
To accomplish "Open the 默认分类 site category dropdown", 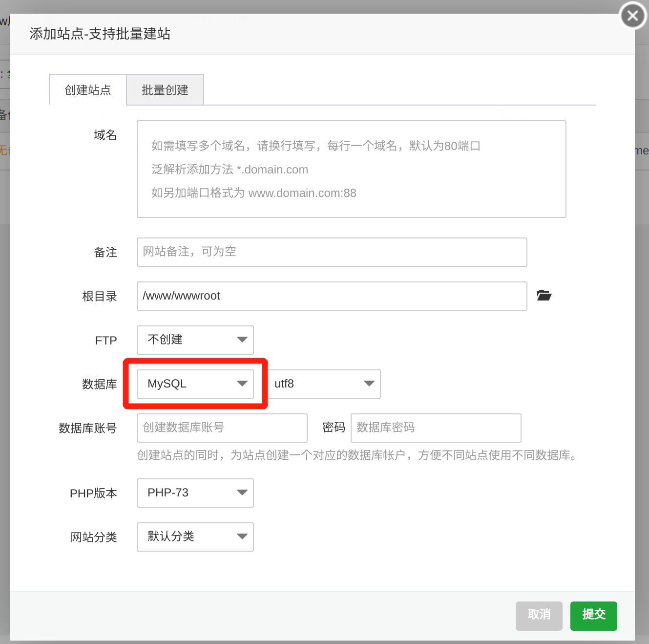I will coord(195,537).
